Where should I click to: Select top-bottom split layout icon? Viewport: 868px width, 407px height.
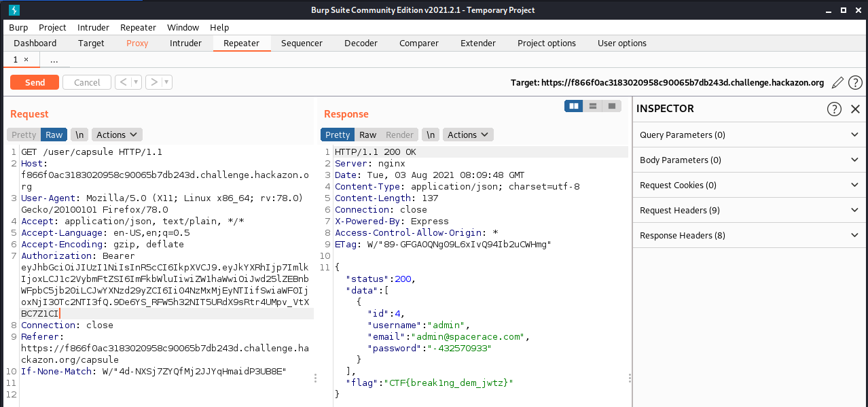click(593, 106)
